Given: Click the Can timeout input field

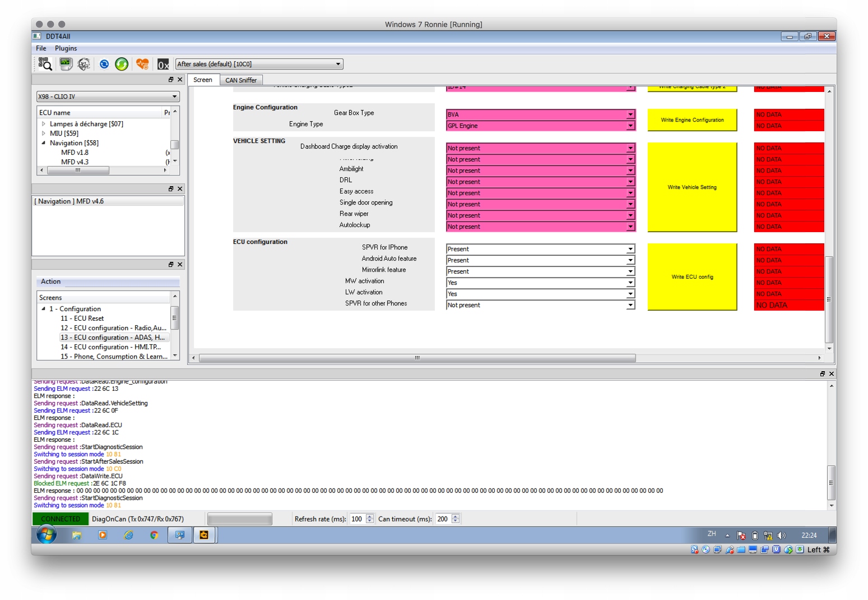Looking at the screenshot, I should coord(443,519).
